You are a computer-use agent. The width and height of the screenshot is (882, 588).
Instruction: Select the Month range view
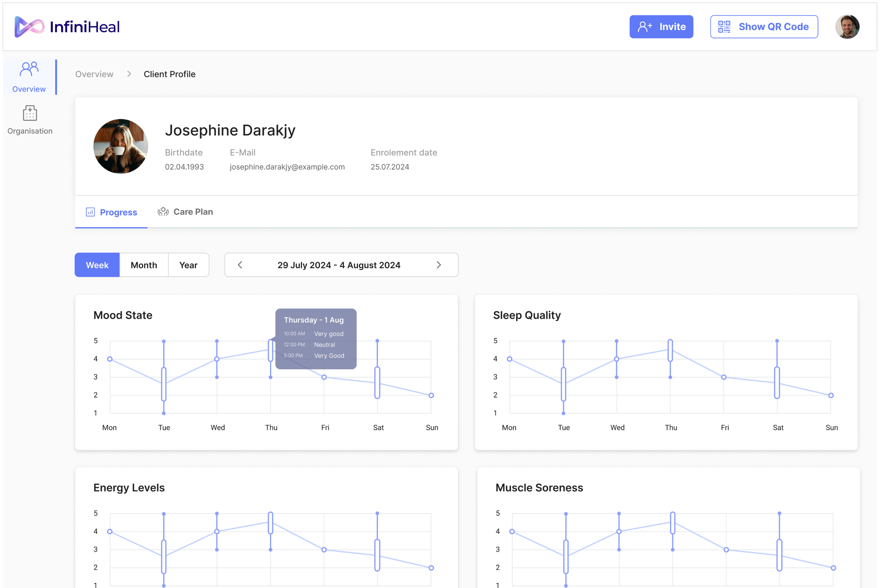click(x=144, y=265)
